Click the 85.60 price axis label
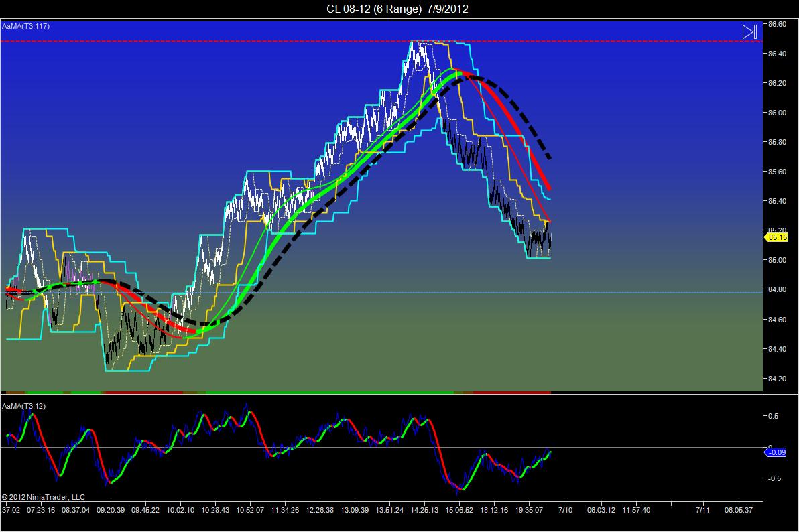 pos(777,172)
